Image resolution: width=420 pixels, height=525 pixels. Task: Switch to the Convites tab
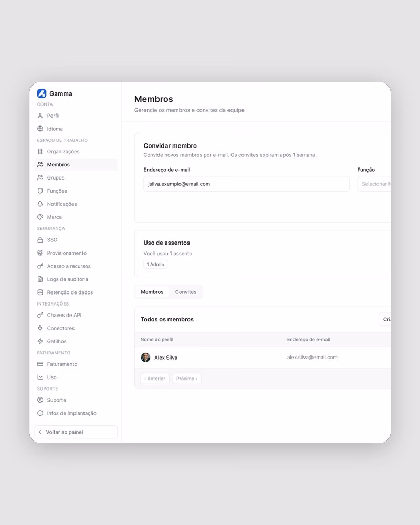(185, 292)
